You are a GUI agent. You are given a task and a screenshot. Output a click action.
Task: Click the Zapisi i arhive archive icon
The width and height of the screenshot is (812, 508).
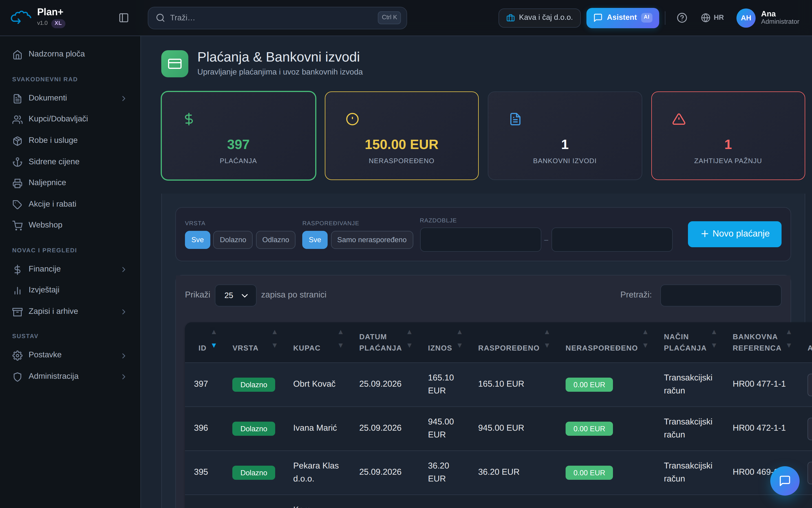17,312
